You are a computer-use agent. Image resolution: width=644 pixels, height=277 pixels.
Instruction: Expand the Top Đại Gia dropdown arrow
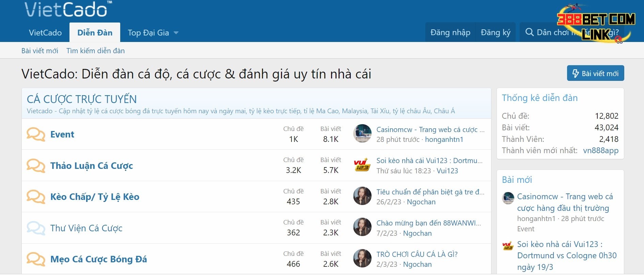[x=176, y=33]
